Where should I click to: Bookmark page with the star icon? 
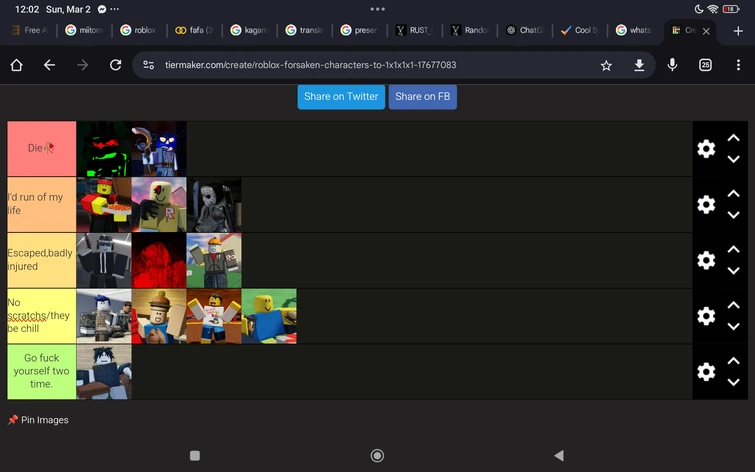606,65
